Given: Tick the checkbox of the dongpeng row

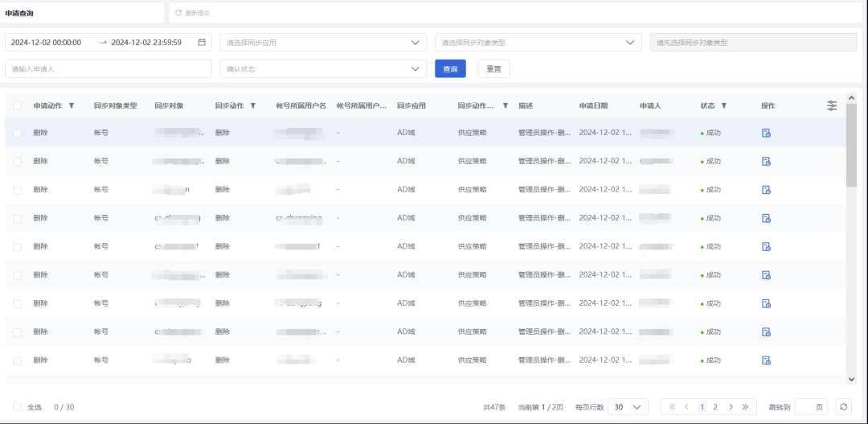Looking at the screenshot, I should pyautogui.click(x=17, y=304).
